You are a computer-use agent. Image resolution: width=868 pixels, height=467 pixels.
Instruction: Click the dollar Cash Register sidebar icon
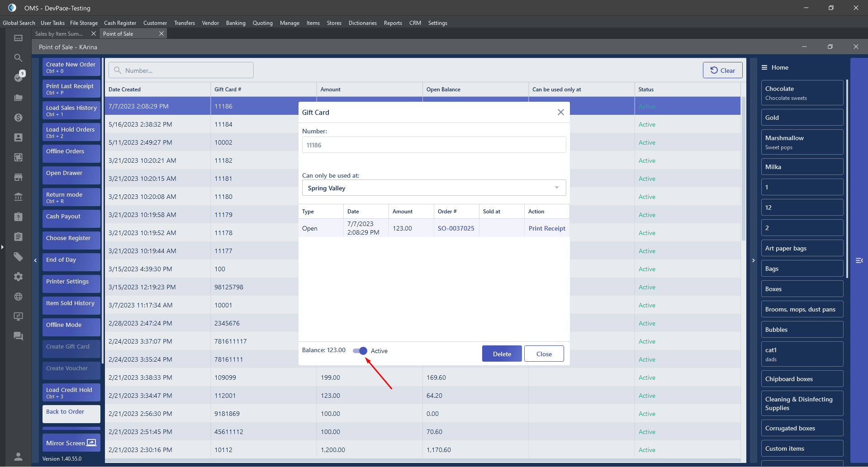pos(18,118)
